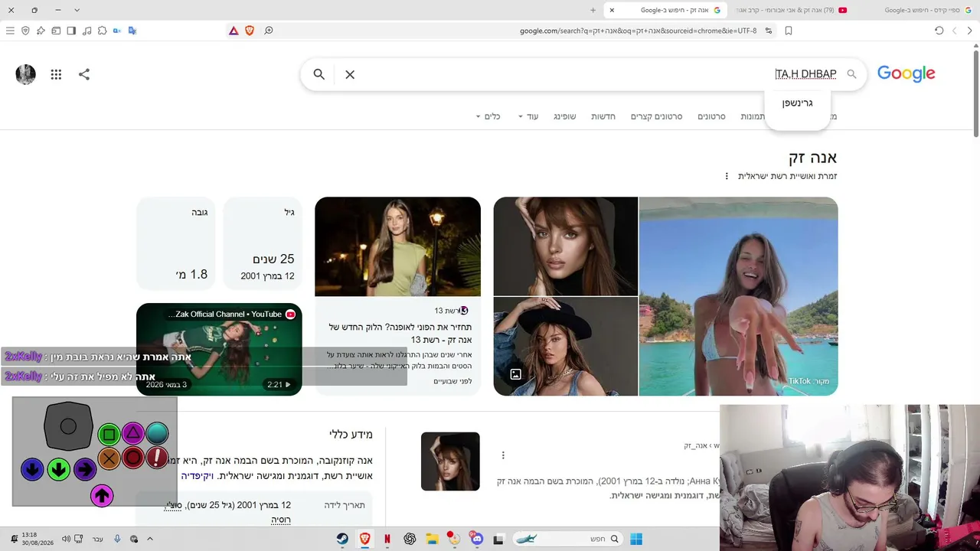This screenshot has height=551, width=980.
Task: Close the active Google search tab
Action: (x=612, y=10)
